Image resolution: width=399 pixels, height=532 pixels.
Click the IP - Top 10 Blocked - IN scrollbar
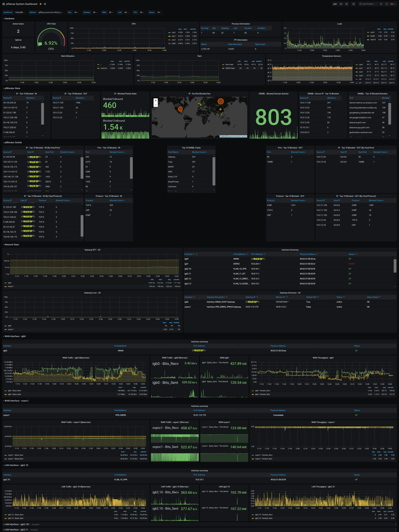[43, 114]
